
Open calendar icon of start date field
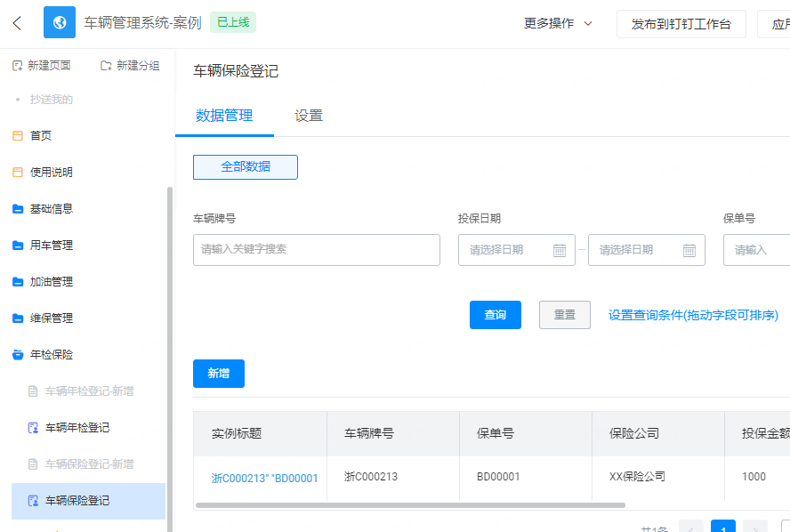560,250
